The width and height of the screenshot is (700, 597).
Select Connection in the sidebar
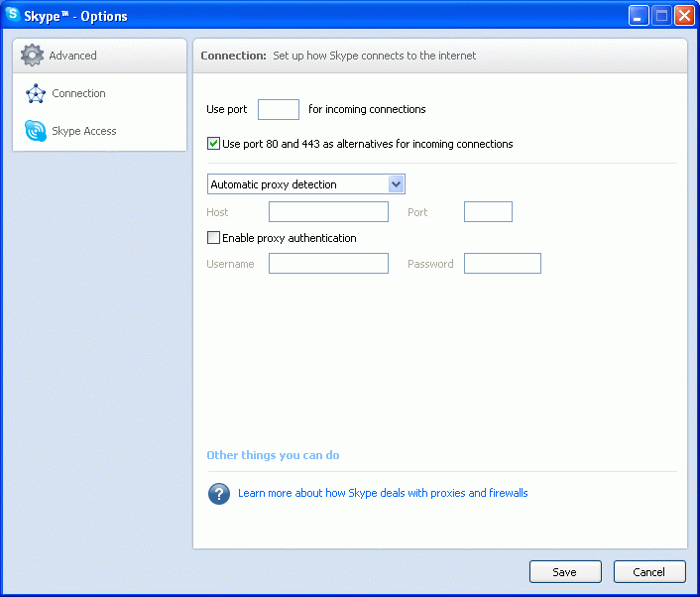79,93
